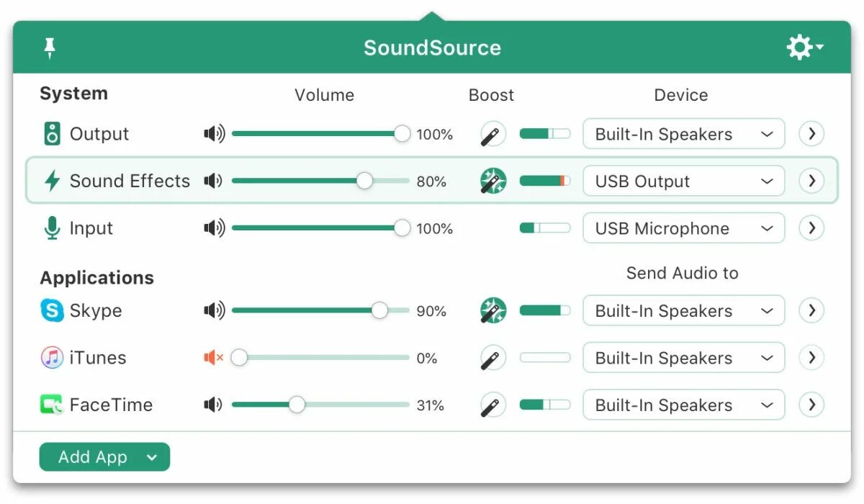Mute the Sound Effects volume
This screenshot has height=504, width=864.
coord(213,181)
